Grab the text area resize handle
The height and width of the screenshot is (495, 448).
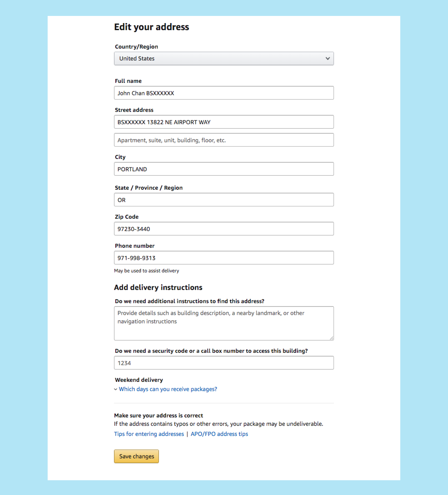pos(331,338)
